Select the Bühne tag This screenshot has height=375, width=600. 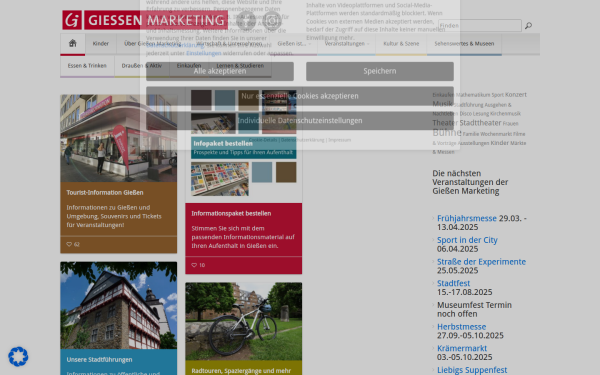coord(447,132)
